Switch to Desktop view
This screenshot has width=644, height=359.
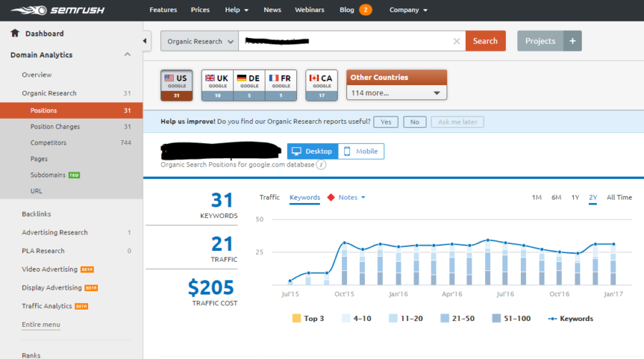pos(313,151)
